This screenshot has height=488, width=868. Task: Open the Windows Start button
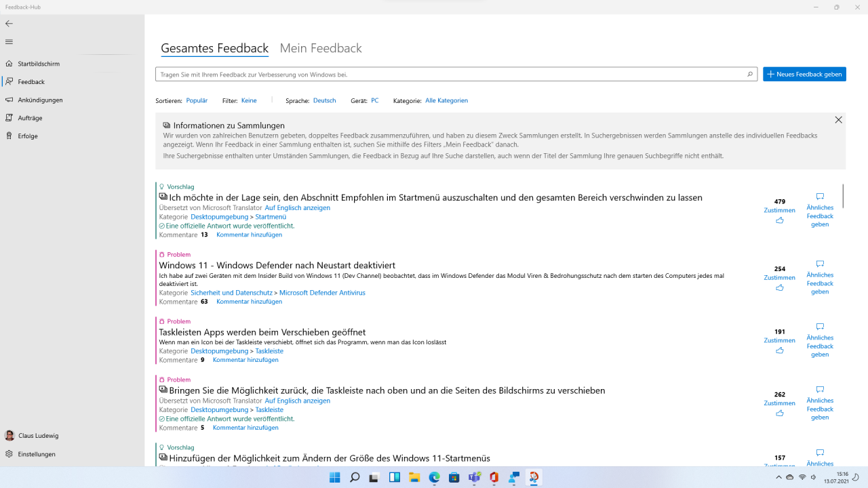click(335, 477)
